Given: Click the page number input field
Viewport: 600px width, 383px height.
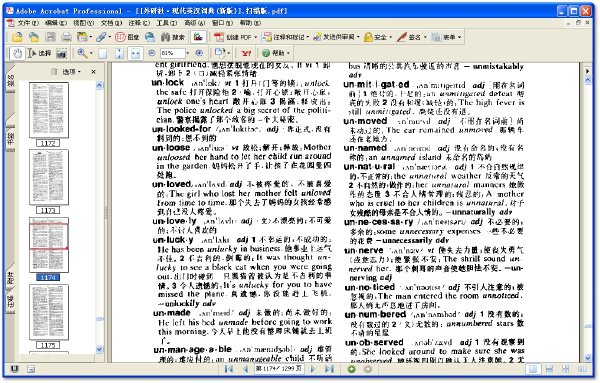Looking at the screenshot, I should point(278,369).
